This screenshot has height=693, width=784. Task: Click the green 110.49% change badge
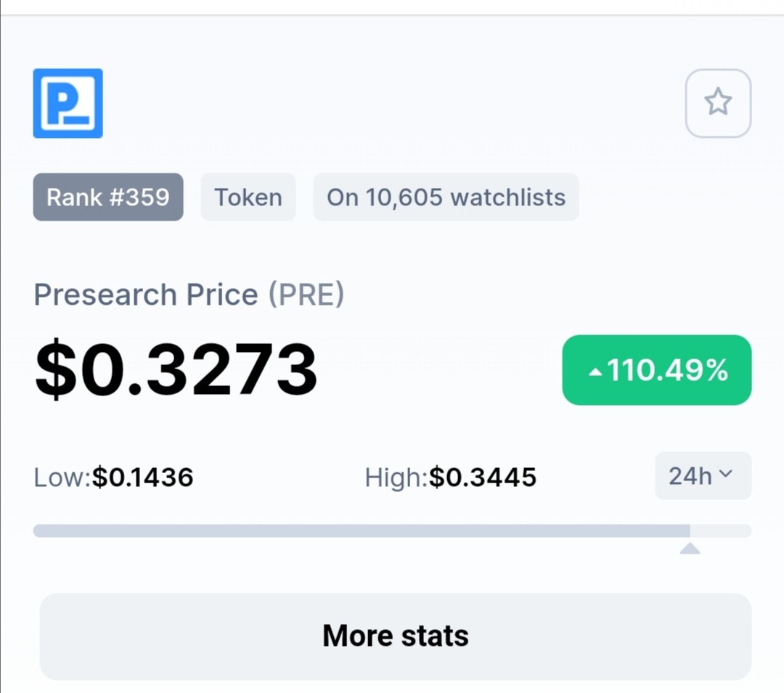[657, 370]
